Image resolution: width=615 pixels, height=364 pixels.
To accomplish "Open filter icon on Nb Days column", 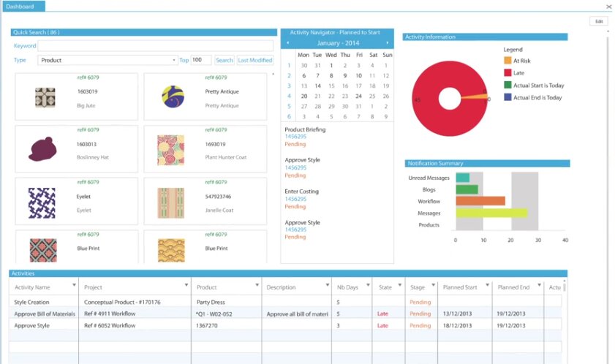I will click(x=367, y=286).
